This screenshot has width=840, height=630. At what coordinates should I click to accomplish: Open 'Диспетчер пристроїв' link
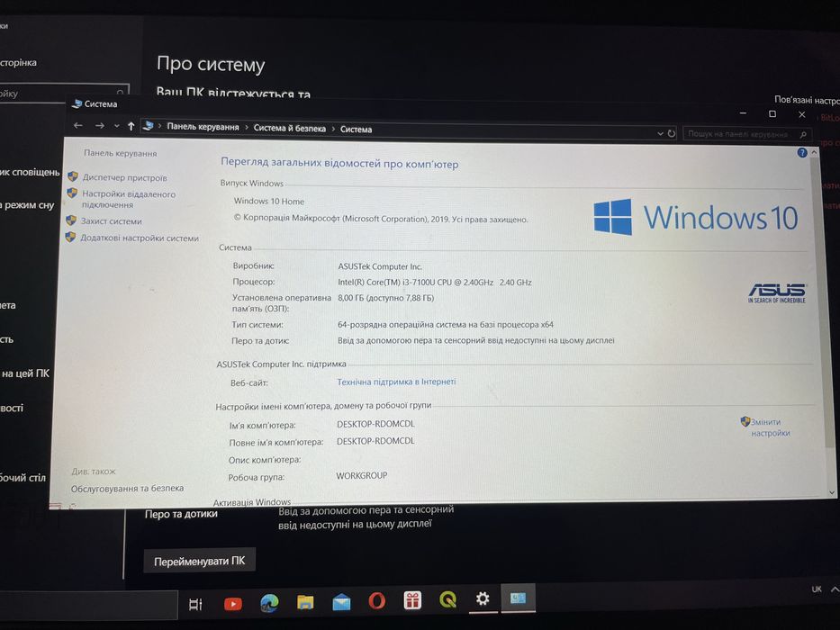click(x=125, y=178)
